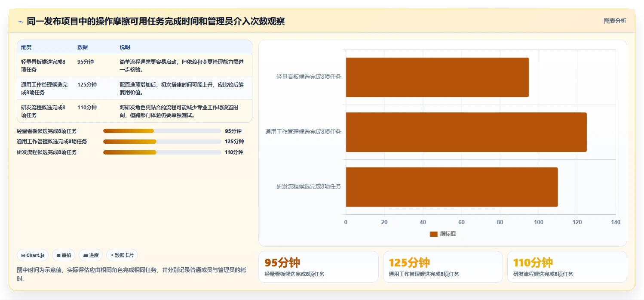Click the 数据卡片 tag chip
644x300 pixels.
pyautogui.click(x=122, y=255)
